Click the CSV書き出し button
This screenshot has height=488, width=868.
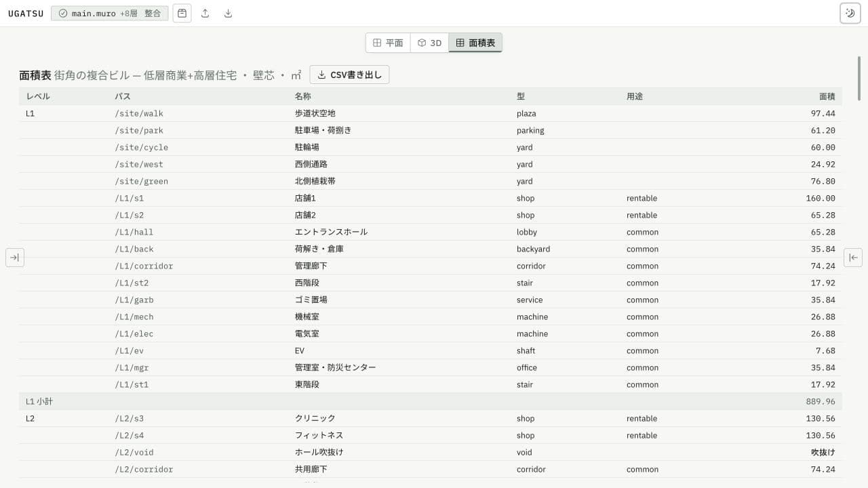tap(349, 75)
